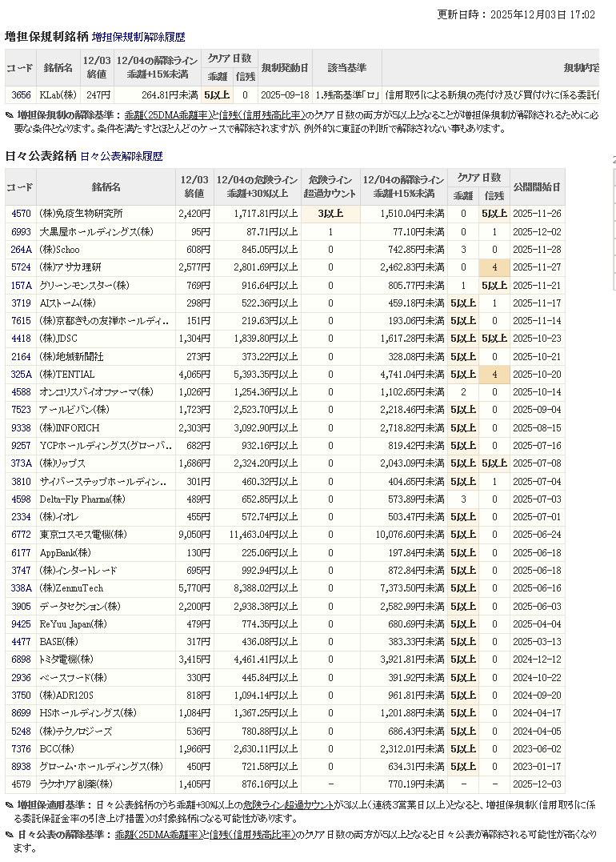The height and width of the screenshot is (862, 616).
Task: Click the 公開開始日 column header
Action: pyautogui.click(x=536, y=187)
